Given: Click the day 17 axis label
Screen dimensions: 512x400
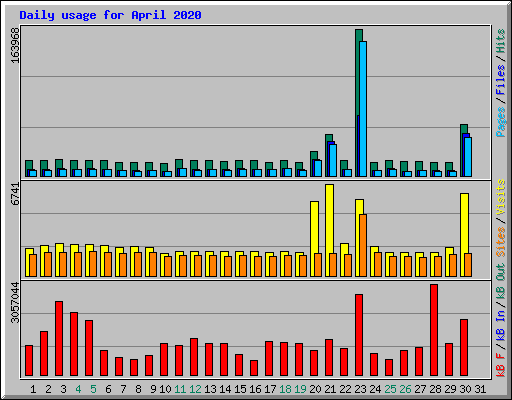Looking at the screenshot, I should (x=270, y=389).
